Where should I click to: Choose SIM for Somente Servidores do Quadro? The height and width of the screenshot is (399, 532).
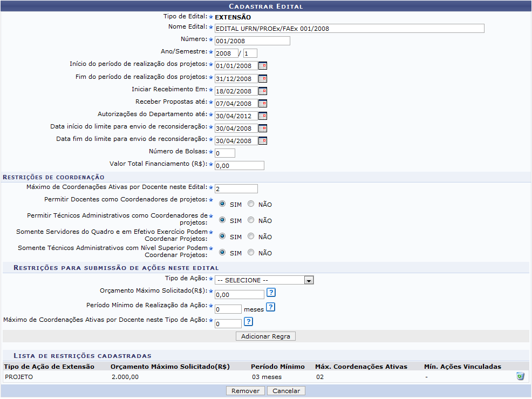coord(222,236)
